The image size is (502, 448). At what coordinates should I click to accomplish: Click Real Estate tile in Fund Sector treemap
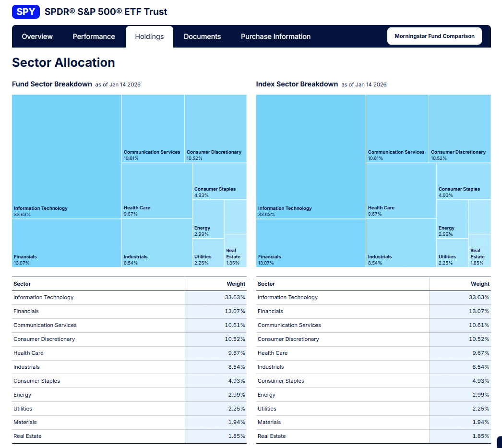pyautogui.click(x=235, y=251)
